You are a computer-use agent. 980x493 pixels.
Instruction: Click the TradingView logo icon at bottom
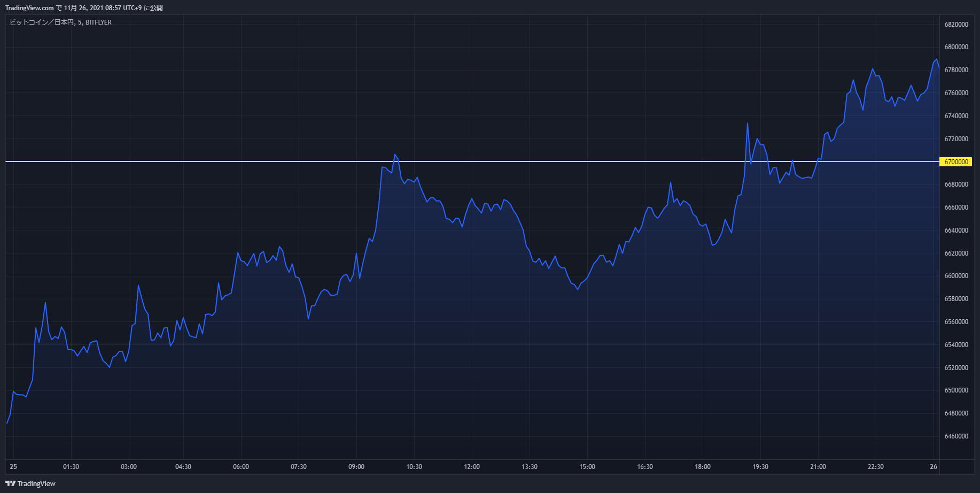click(x=10, y=483)
